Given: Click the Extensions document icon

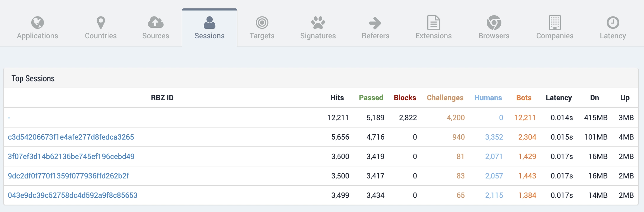Looking at the screenshot, I should point(434,23).
